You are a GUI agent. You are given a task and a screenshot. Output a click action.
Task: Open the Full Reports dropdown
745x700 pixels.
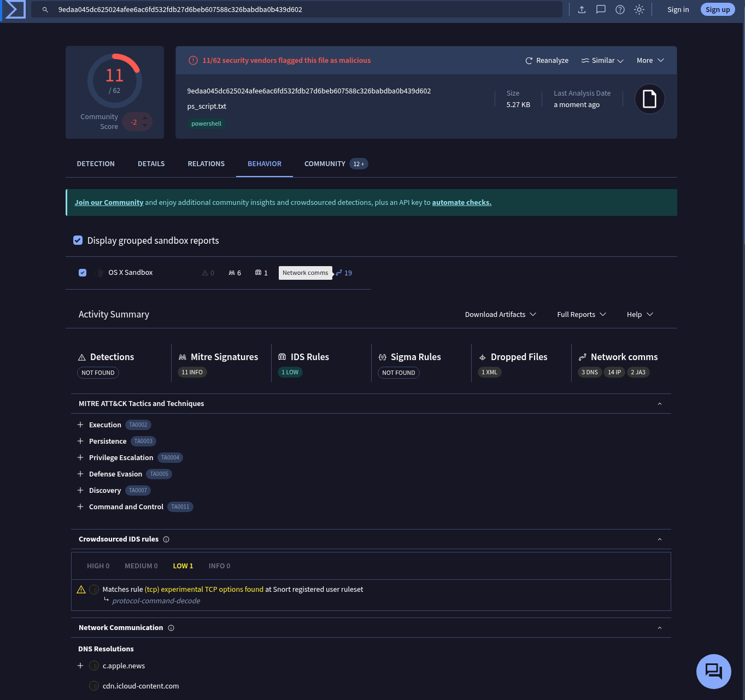click(x=582, y=315)
